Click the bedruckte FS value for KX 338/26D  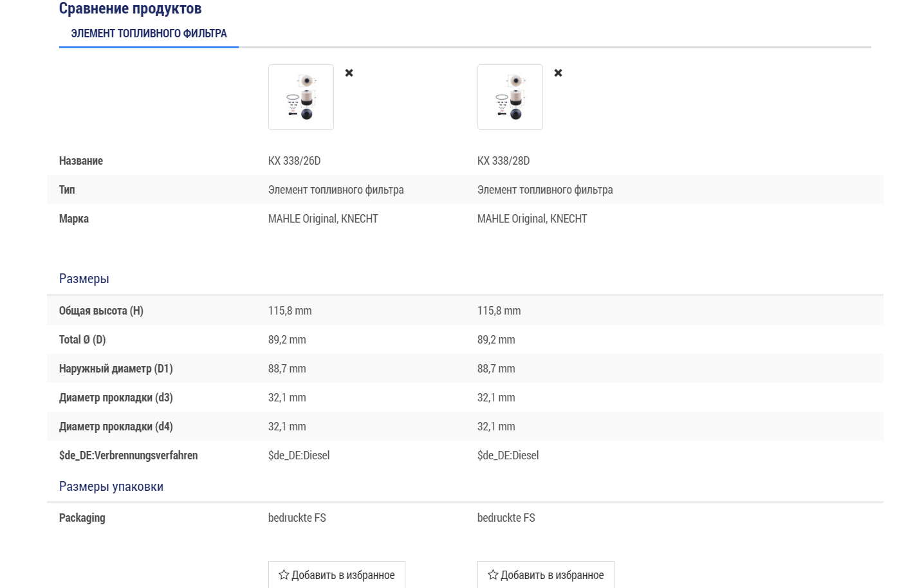pyautogui.click(x=297, y=518)
